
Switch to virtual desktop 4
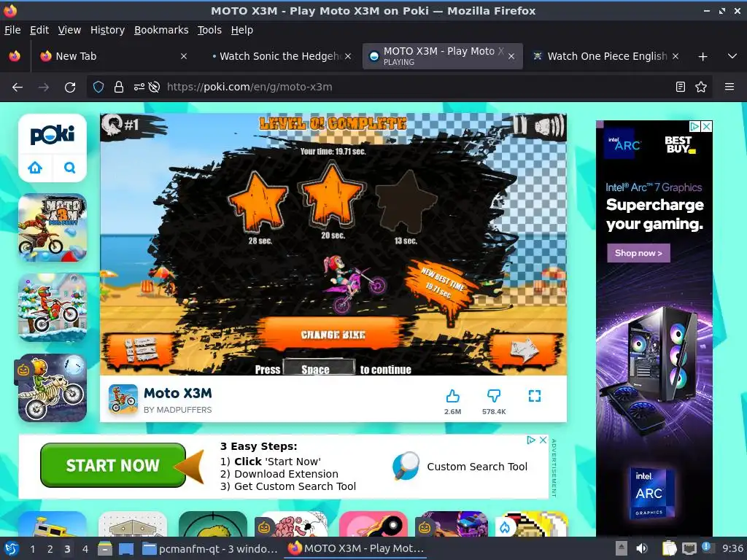tap(85, 549)
